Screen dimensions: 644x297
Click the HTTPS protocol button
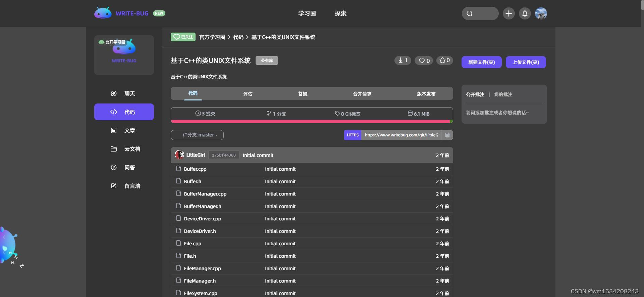pos(353,135)
